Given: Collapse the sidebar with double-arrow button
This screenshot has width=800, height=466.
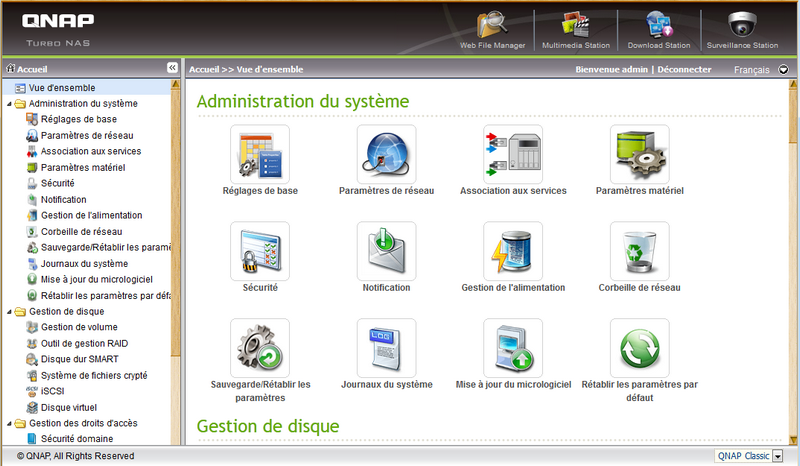Looking at the screenshot, I should coord(172,68).
